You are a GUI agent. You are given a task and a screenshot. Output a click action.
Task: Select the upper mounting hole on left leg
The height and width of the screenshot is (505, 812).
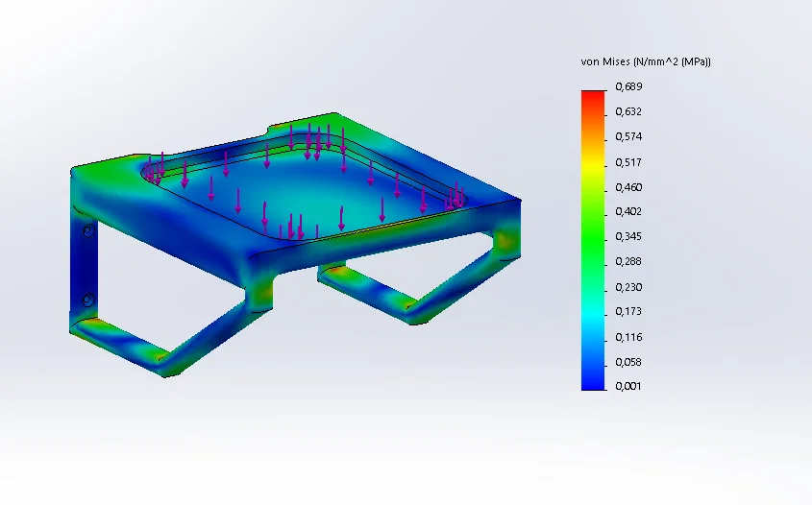coord(88,230)
